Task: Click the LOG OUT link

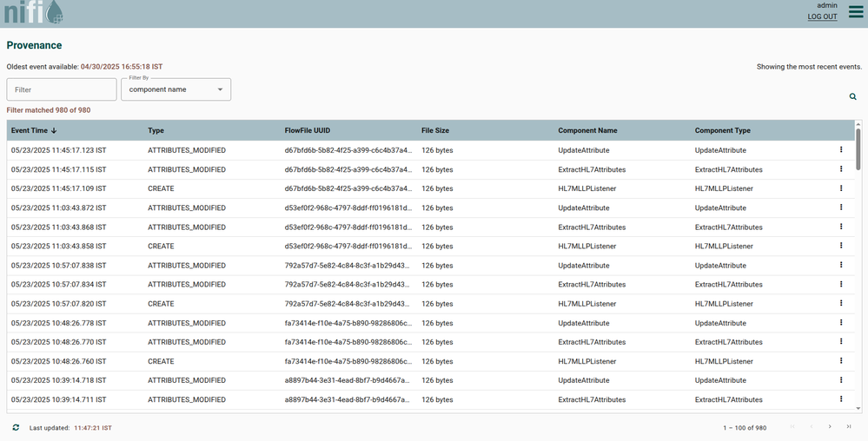Action: click(x=822, y=16)
